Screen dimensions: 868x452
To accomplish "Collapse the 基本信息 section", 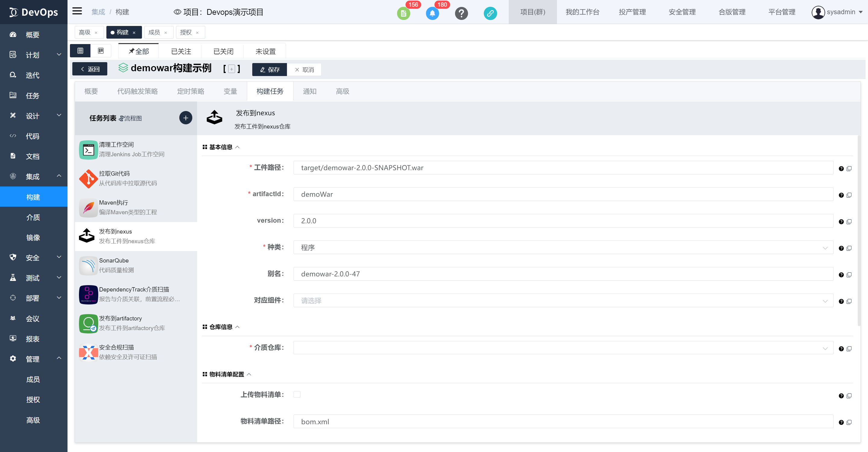I will coord(237,147).
